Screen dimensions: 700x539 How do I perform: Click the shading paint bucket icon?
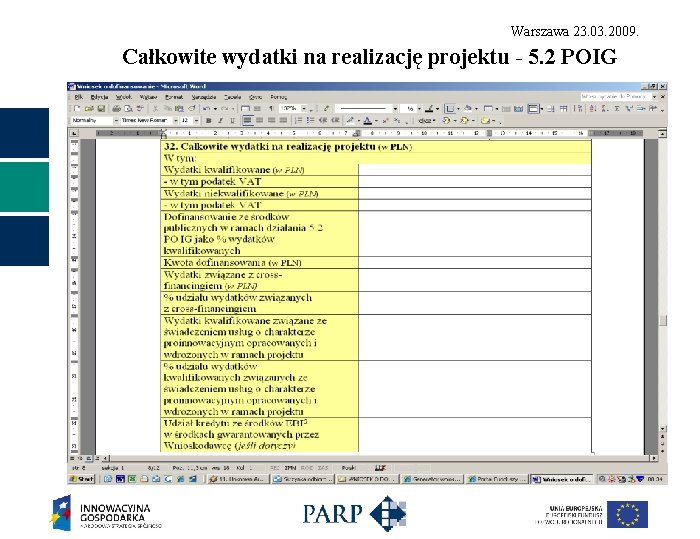point(468,108)
